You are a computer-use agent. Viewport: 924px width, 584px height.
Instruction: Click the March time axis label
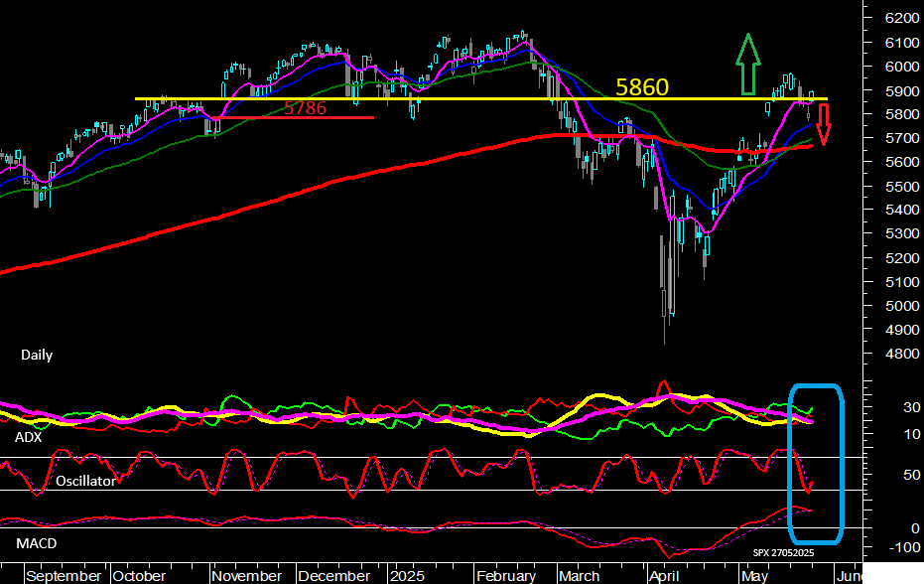coord(580,576)
